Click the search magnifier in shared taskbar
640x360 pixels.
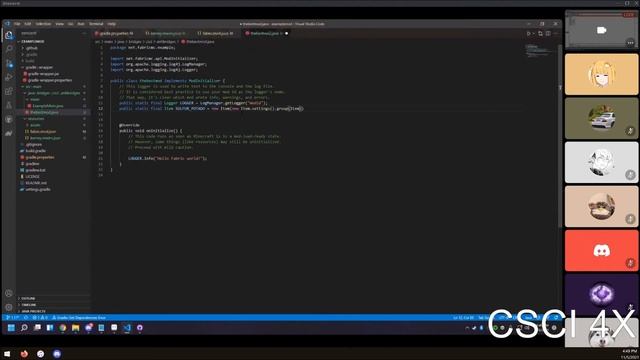click(24, 328)
